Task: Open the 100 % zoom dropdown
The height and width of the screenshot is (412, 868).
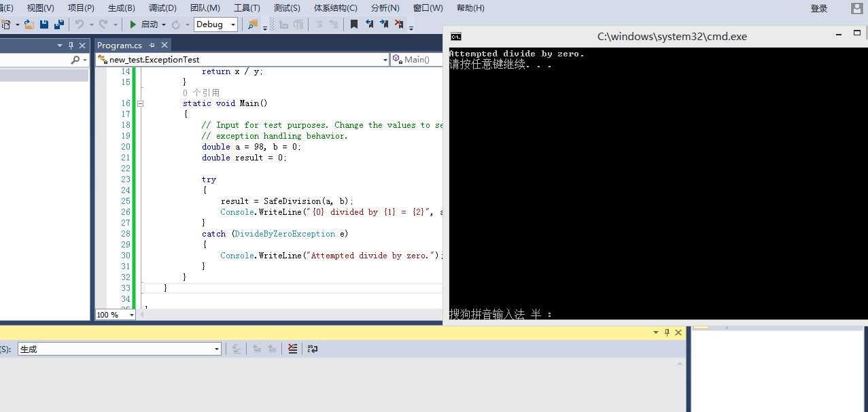Action: pos(132,315)
